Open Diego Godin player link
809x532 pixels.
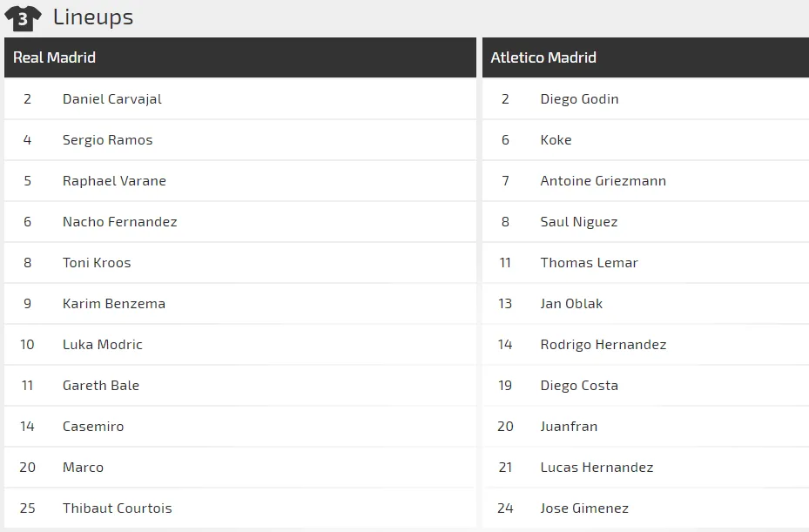(579, 99)
